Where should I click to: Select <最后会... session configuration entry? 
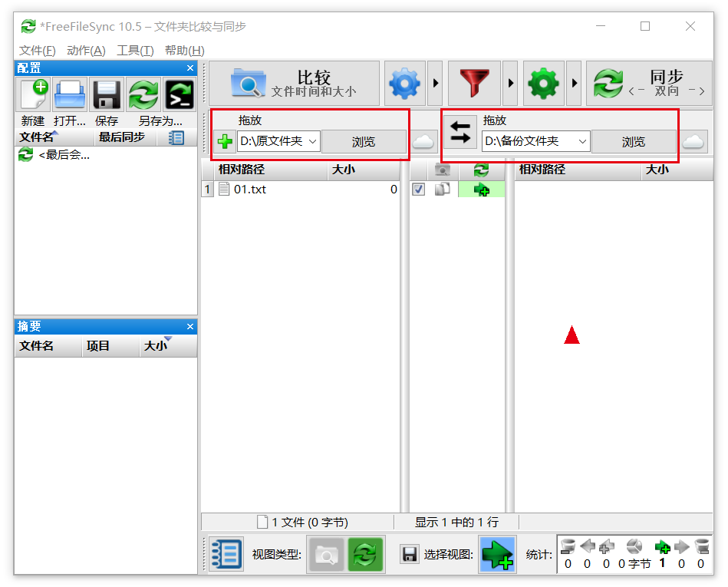click(106, 155)
